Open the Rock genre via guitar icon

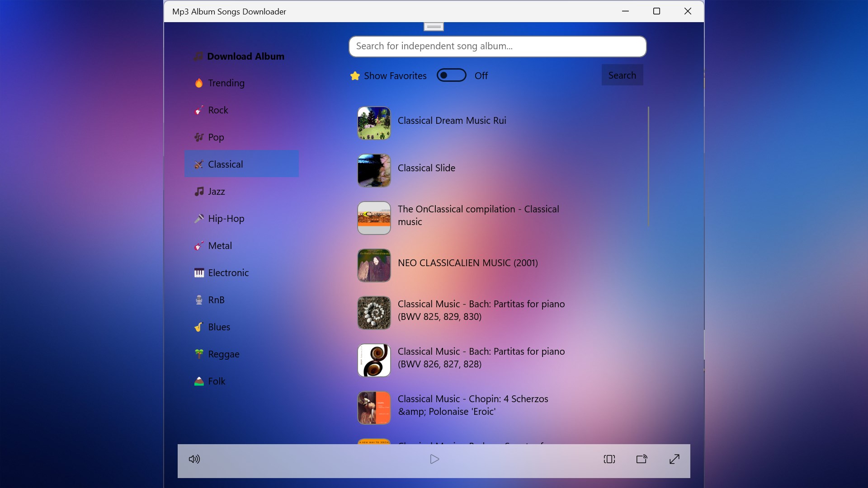click(198, 110)
